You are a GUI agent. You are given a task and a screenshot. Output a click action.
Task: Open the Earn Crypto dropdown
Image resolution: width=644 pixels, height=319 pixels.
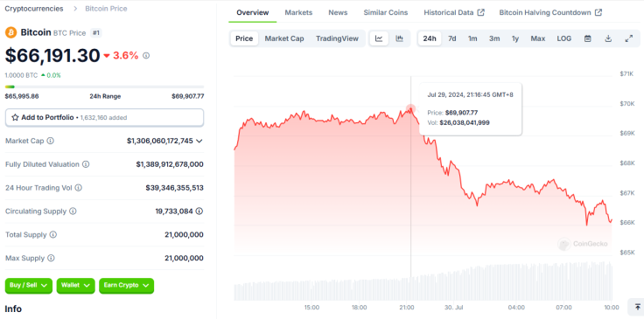point(127,286)
